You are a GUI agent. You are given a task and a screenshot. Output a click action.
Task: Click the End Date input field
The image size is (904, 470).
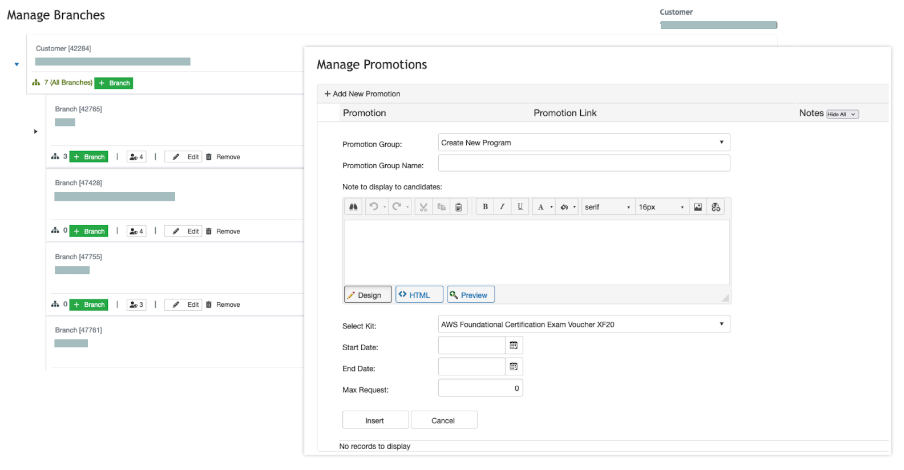[x=472, y=367]
